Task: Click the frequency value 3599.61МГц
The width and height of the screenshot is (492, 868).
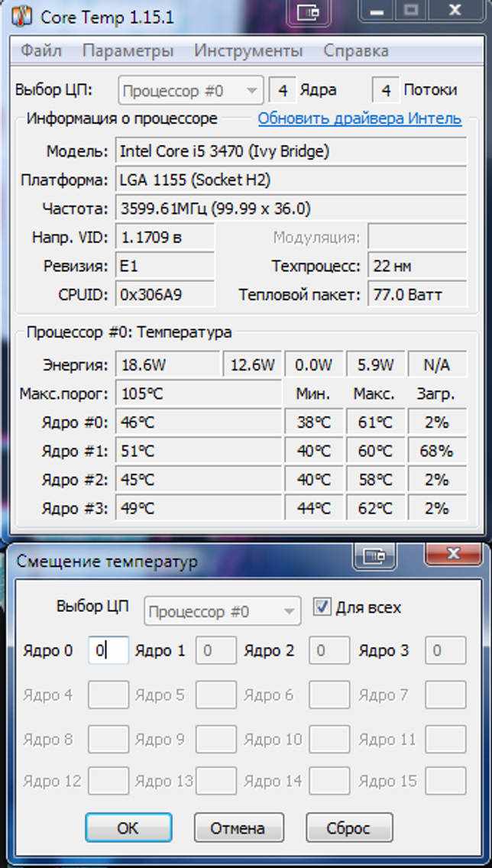Action: (x=291, y=209)
